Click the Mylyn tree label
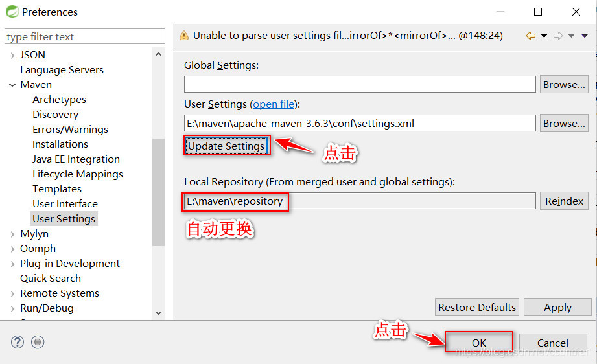Image resolution: width=597 pixels, height=364 pixels. point(34,234)
